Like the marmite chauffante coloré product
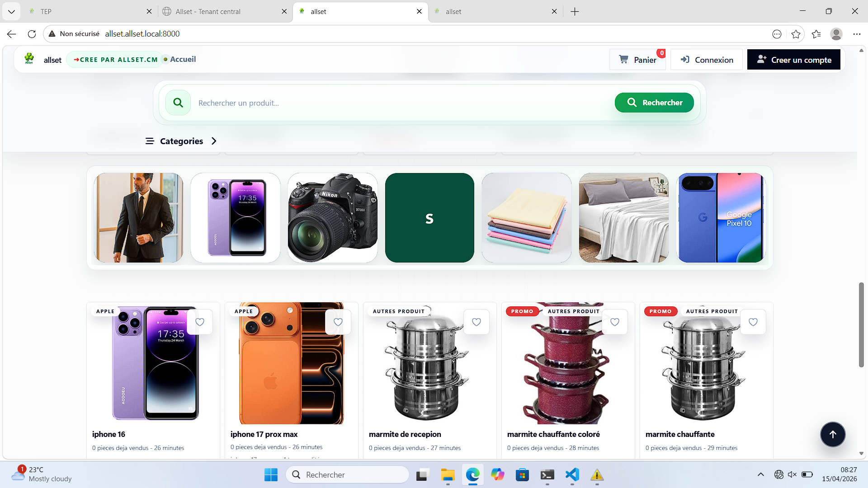 (615, 322)
